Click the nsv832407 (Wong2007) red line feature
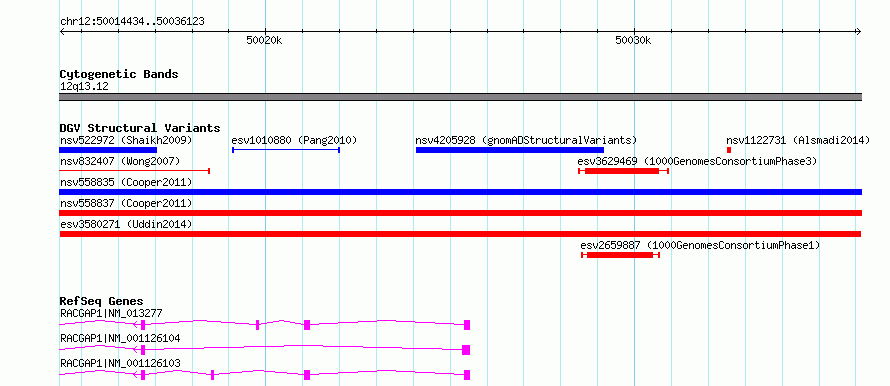This screenshot has width=890, height=386. pyautogui.click(x=135, y=170)
